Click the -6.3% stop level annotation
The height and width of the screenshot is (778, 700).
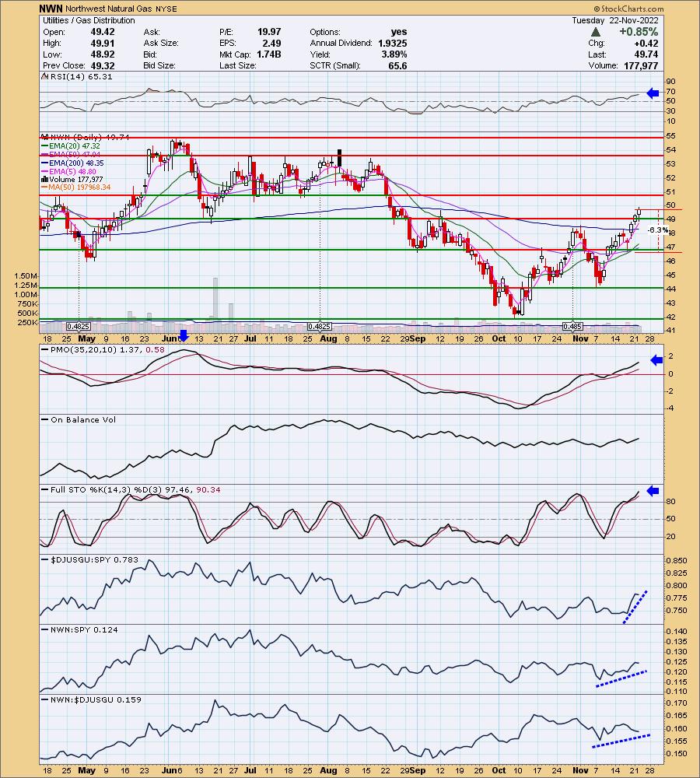[658, 230]
